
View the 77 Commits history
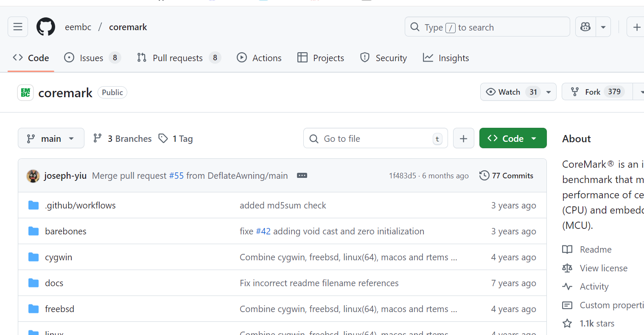[507, 176]
